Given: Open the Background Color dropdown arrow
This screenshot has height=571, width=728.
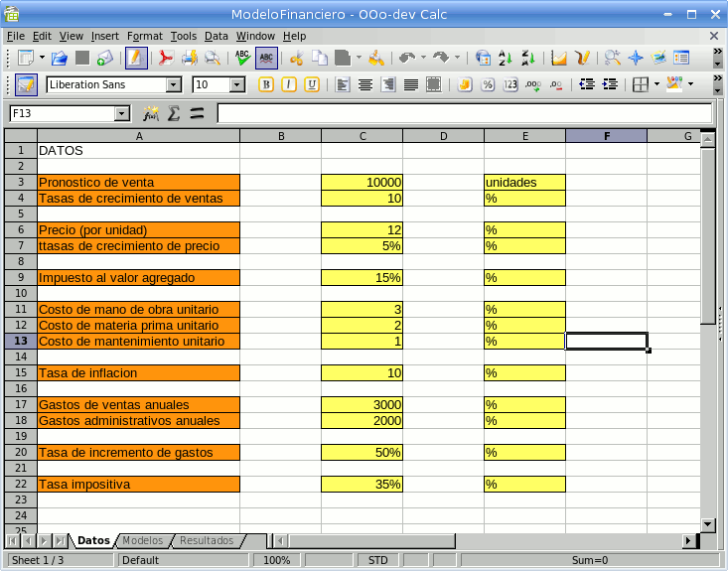Looking at the screenshot, I should coord(690,84).
